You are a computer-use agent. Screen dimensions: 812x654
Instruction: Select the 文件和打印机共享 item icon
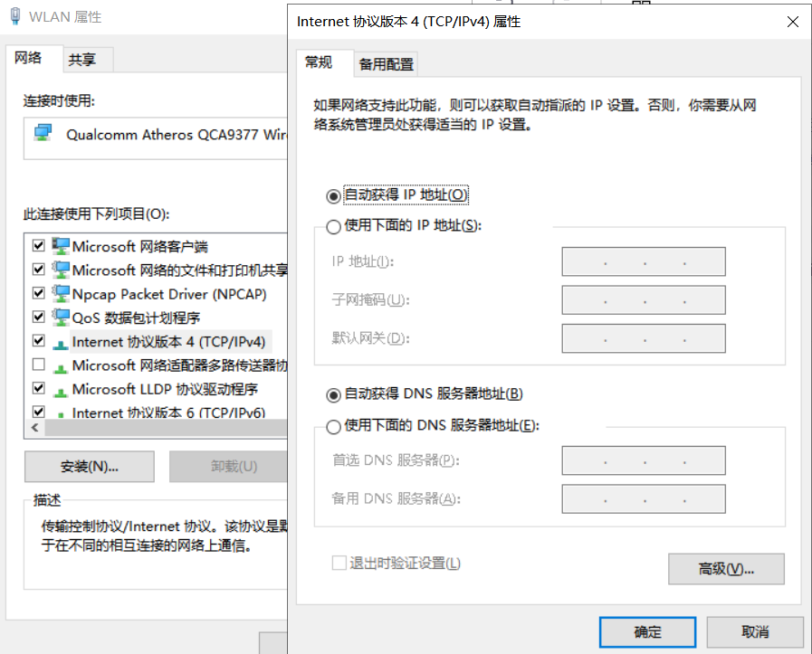[61, 270]
